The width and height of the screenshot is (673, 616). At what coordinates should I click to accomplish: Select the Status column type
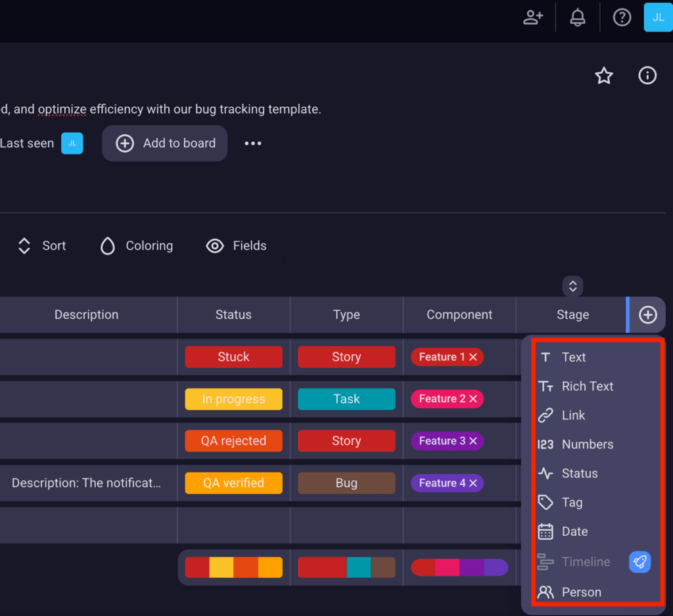tap(580, 473)
